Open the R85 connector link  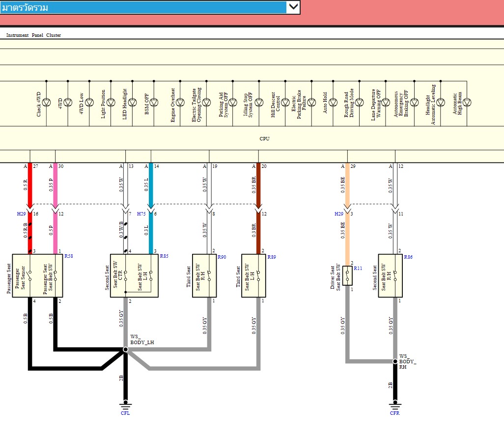pos(164,256)
